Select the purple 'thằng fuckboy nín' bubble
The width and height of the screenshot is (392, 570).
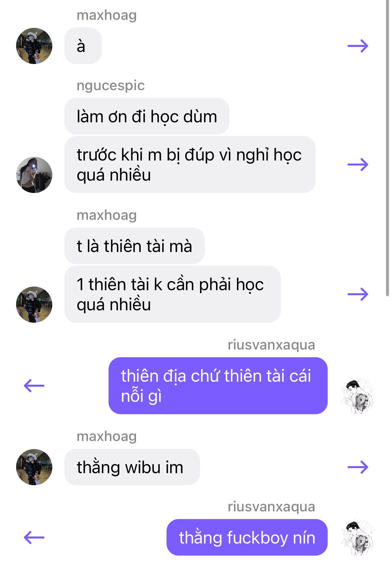point(247,537)
